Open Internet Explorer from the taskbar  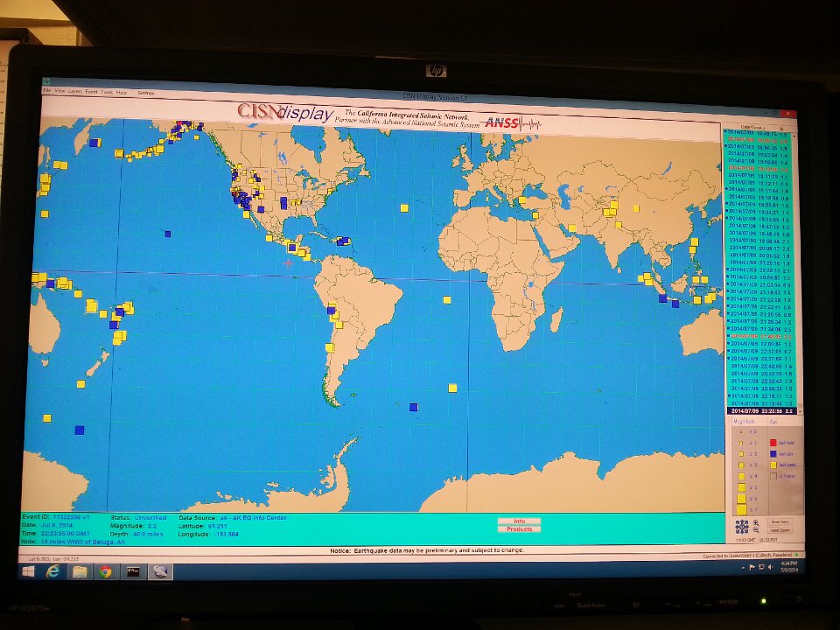(54, 571)
